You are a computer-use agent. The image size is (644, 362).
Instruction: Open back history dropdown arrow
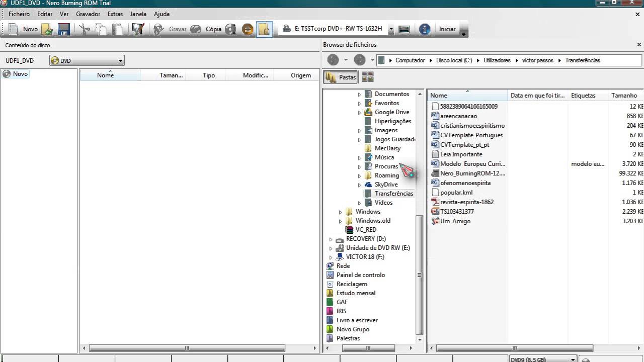[346, 60]
